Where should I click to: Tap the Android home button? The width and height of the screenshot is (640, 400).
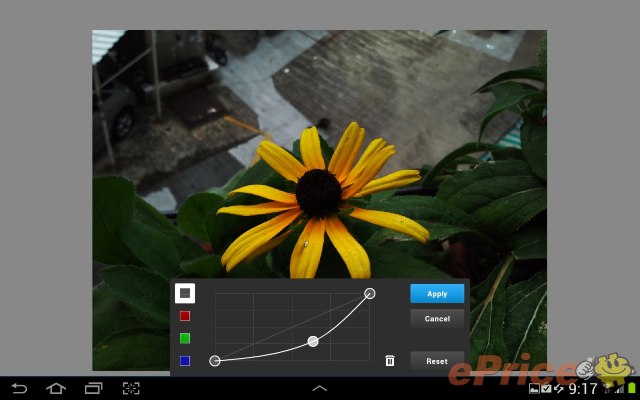(56, 388)
